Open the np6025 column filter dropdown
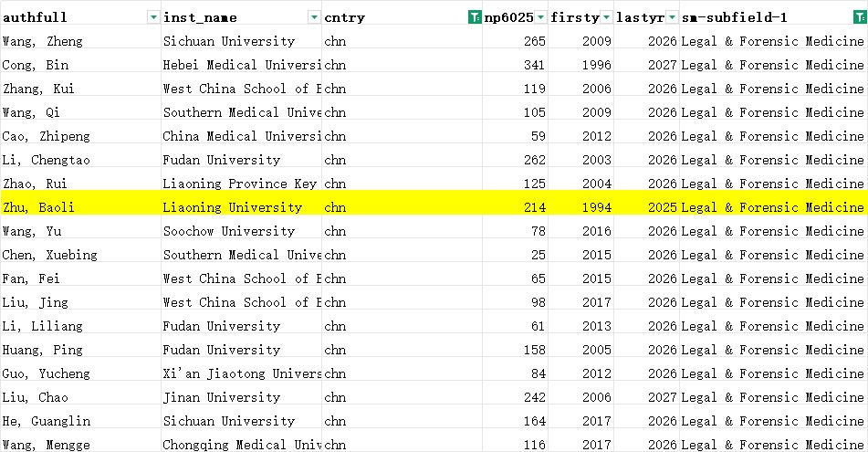The width and height of the screenshot is (868, 452). pos(541,17)
